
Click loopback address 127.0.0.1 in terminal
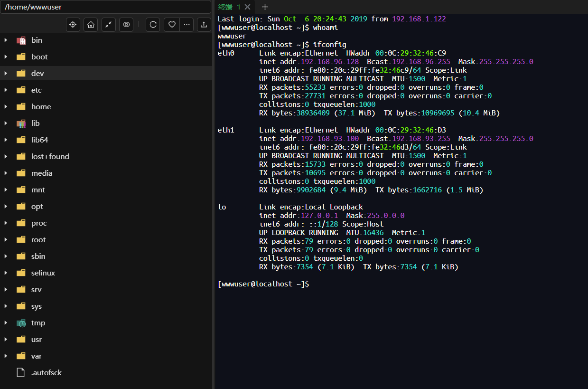[x=319, y=216]
